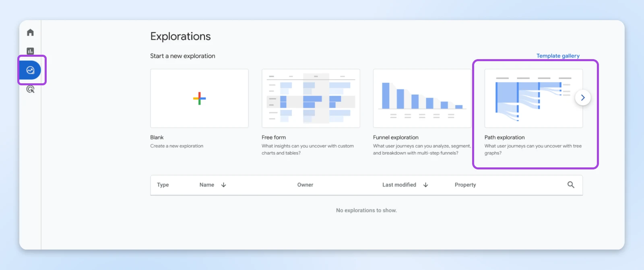
Task: Show more templates with the right chevron
Action: coord(582,98)
